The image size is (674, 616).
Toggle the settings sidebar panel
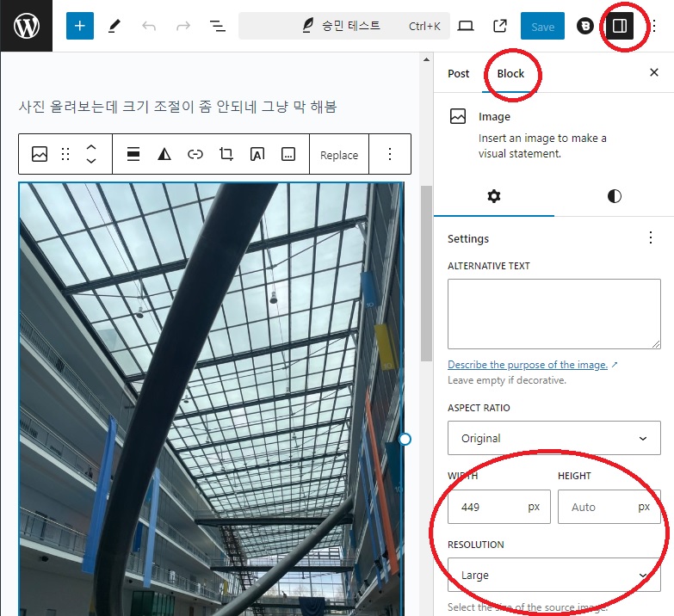pos(619,26)
